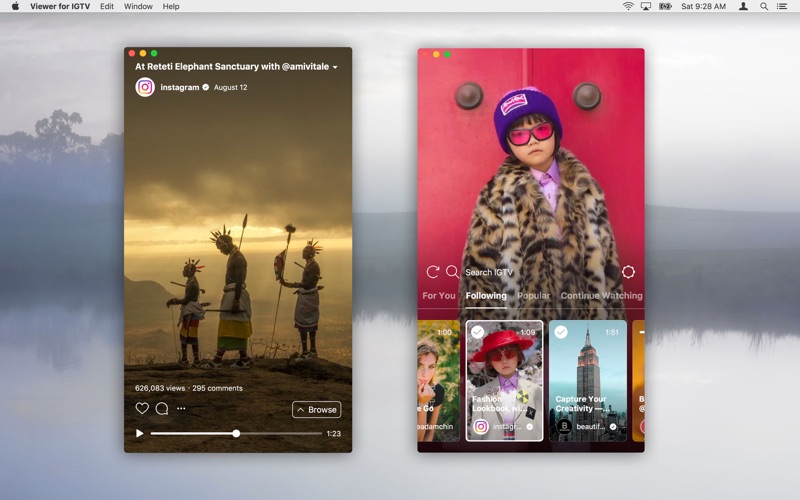Open Spotlight search in menu bar
The width and height of the screenshot is (800, 500).
764,6
